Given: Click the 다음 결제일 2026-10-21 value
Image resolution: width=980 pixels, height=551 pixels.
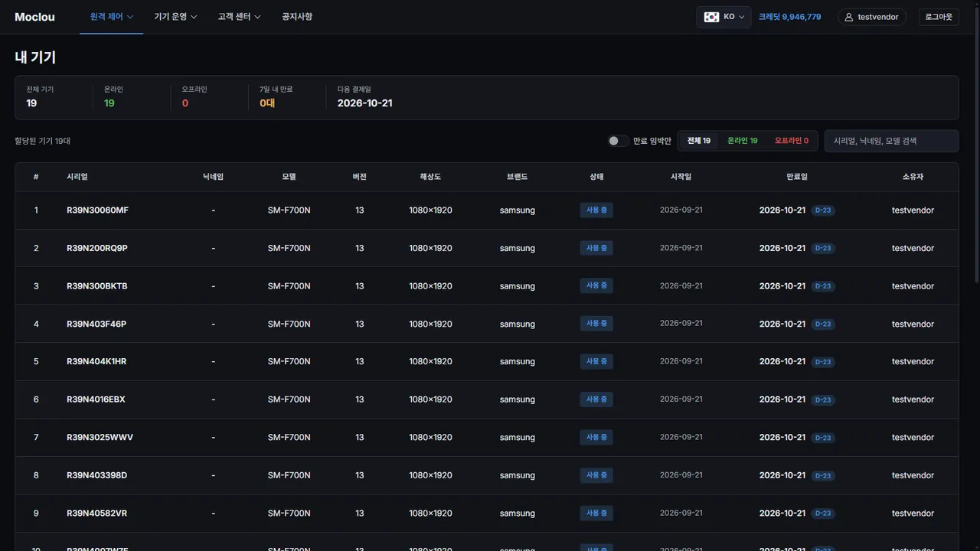Looking at the screenshot, I should [364, 103].
